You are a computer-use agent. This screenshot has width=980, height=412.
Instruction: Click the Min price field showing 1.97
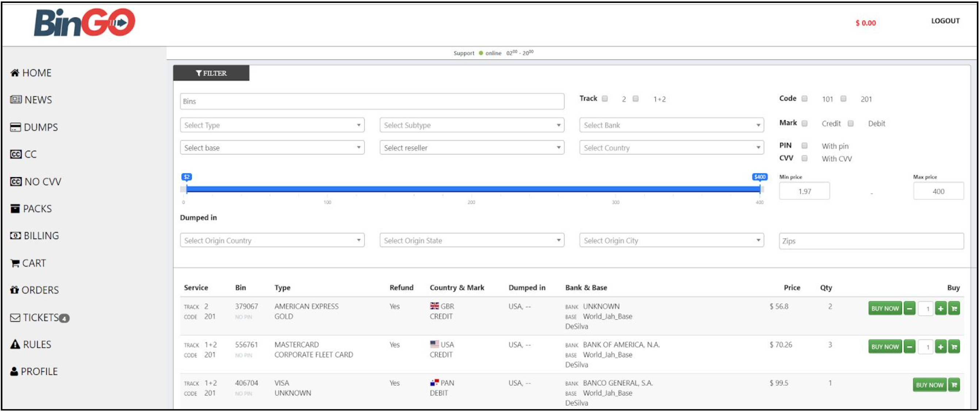[804, 191]
